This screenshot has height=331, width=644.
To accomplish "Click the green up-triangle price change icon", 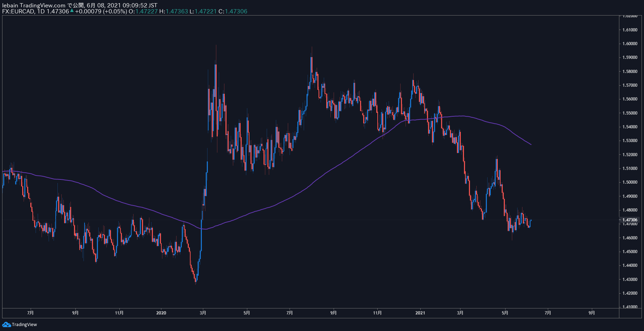I will [72, 11].
